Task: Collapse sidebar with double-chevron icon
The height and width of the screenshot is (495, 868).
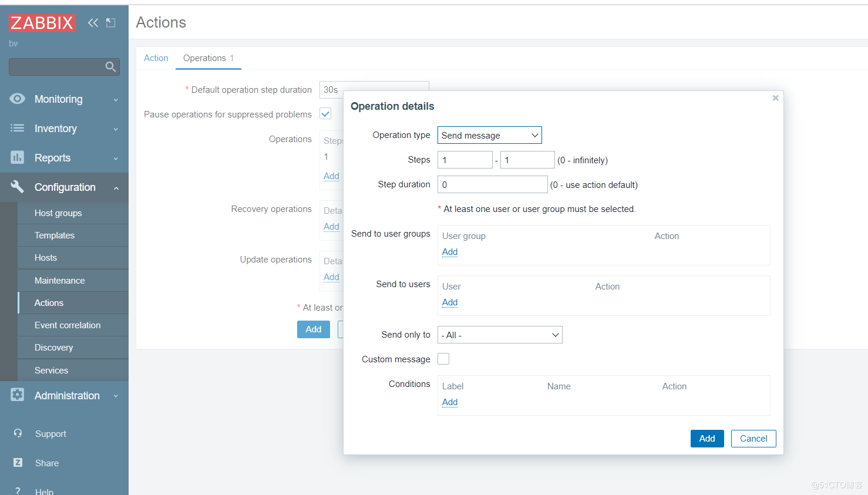Action: [93, 23]
